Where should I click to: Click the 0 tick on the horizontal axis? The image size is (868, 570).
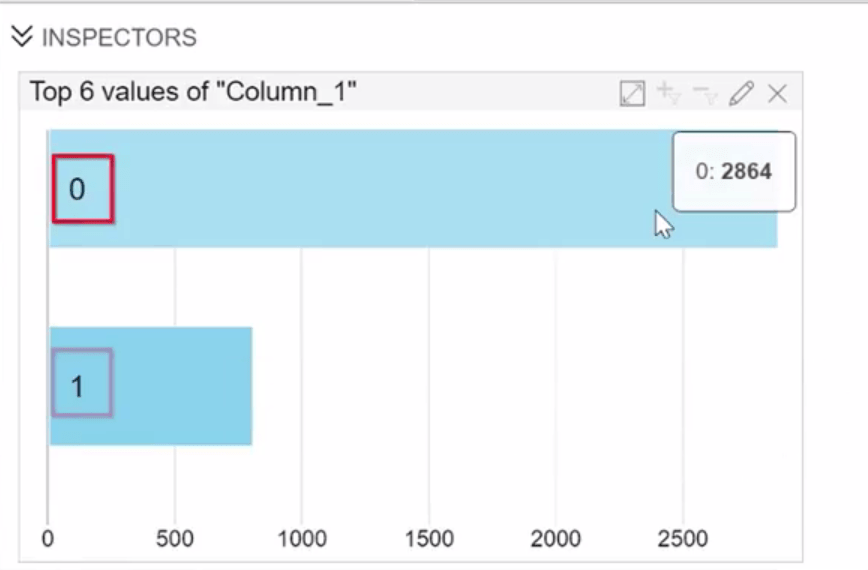coord(48,539)
